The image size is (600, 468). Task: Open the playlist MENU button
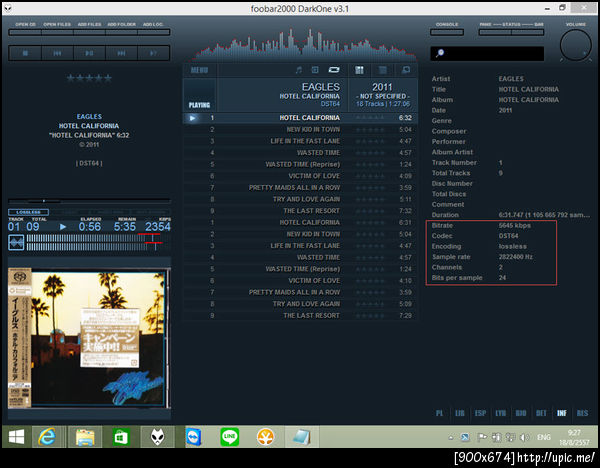(199, 70)
